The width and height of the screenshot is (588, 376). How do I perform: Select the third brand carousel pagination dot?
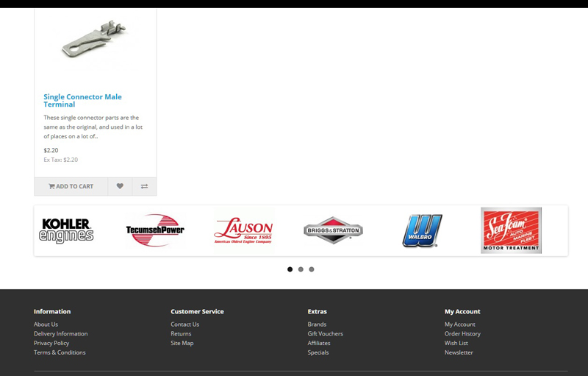312,269
